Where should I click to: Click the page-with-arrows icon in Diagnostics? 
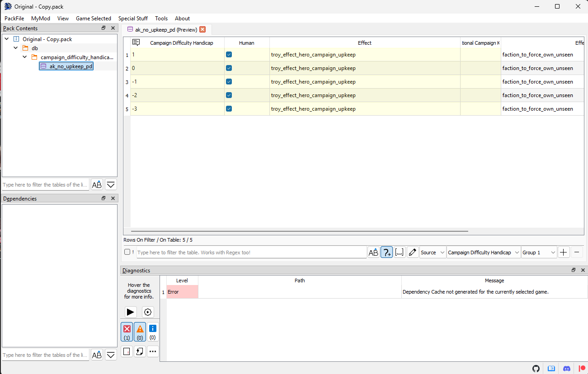coord(140,351)
